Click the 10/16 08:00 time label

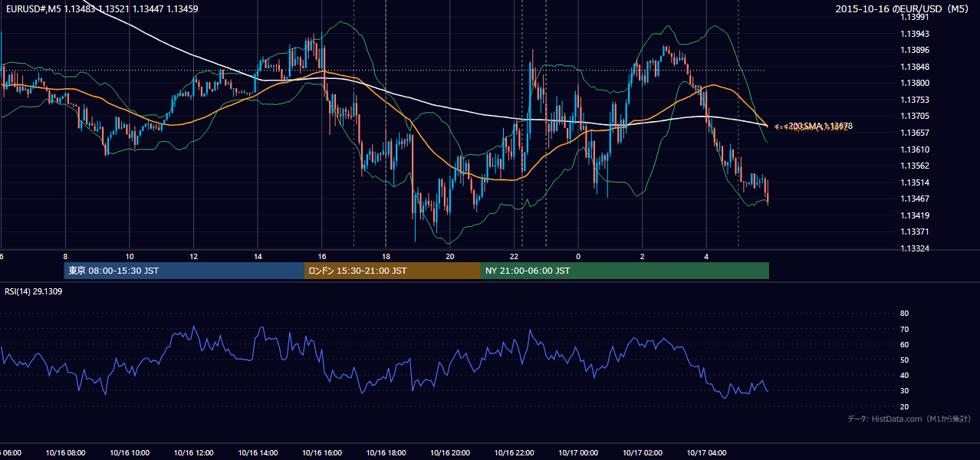click(65, 453)
